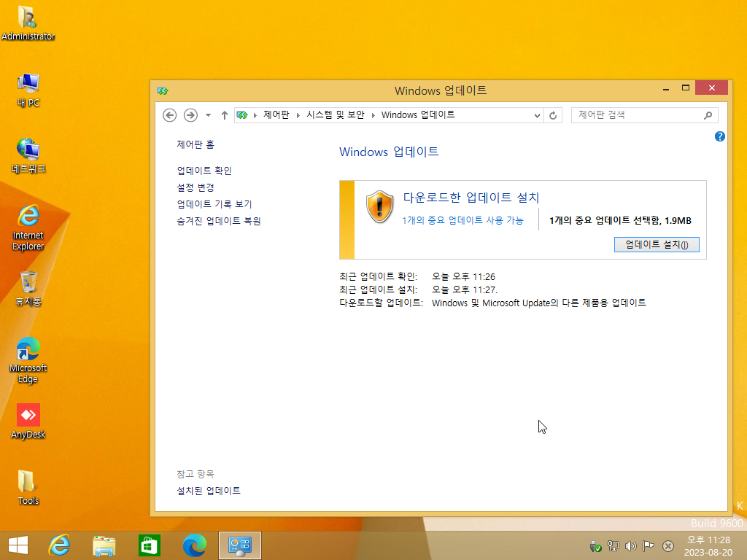
Task: Click the Windows 업데이트 heading text
Action: click(x=389, y=152)
